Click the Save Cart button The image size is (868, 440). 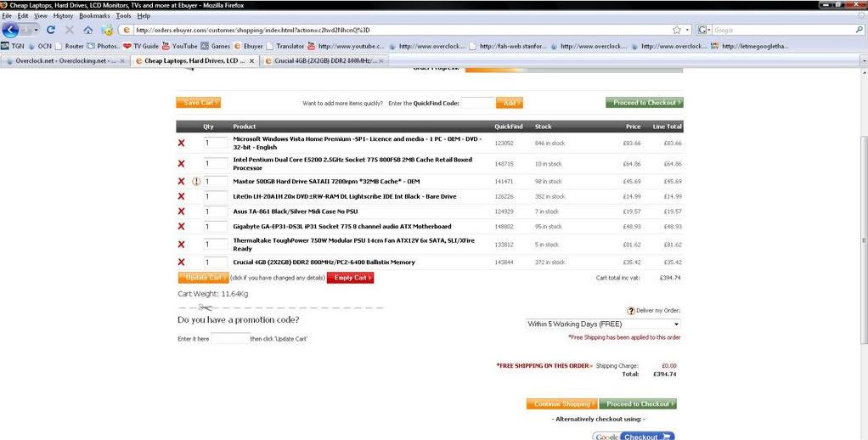click(198, 103)
